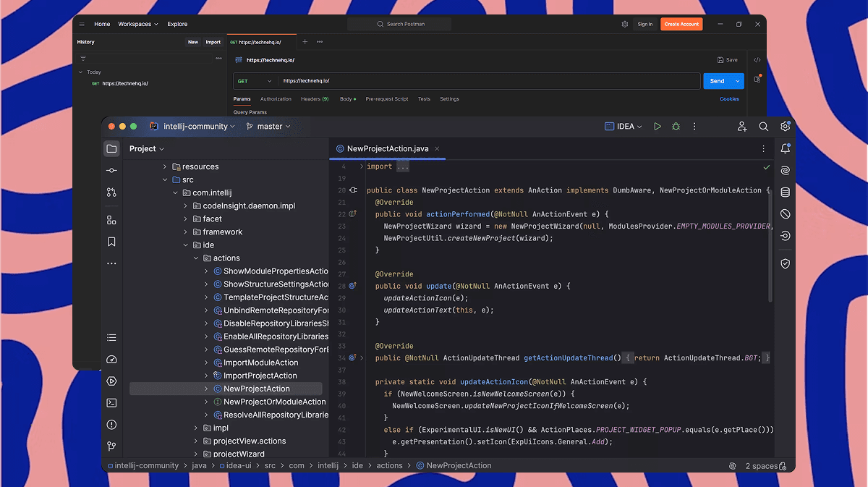Collapse the actions folder in project tree
The width and height of the screenshot is (868, 487).
pos(196,258)
